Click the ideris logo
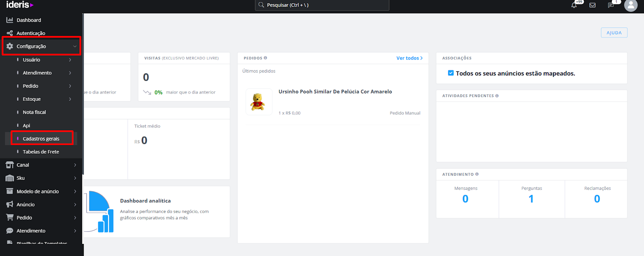Image resolution: width=644 pixels, height=256 pixels. pyautogui.click(x=20, y=5)
